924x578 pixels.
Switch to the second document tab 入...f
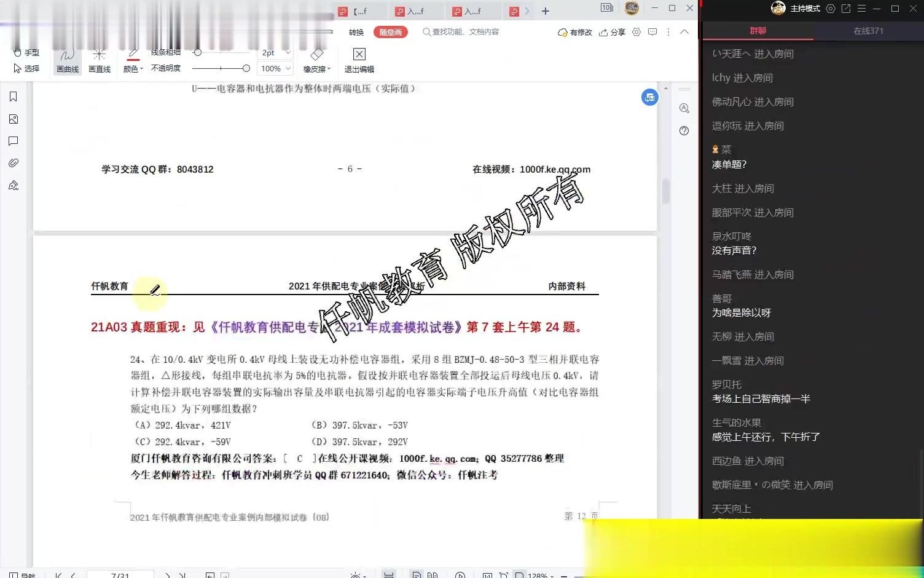tap(417, 11)
